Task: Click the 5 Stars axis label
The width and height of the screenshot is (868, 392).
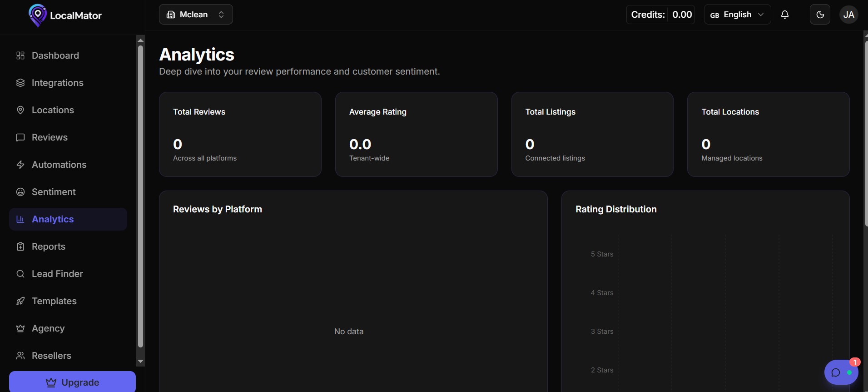Action: (x=602, y=254)
